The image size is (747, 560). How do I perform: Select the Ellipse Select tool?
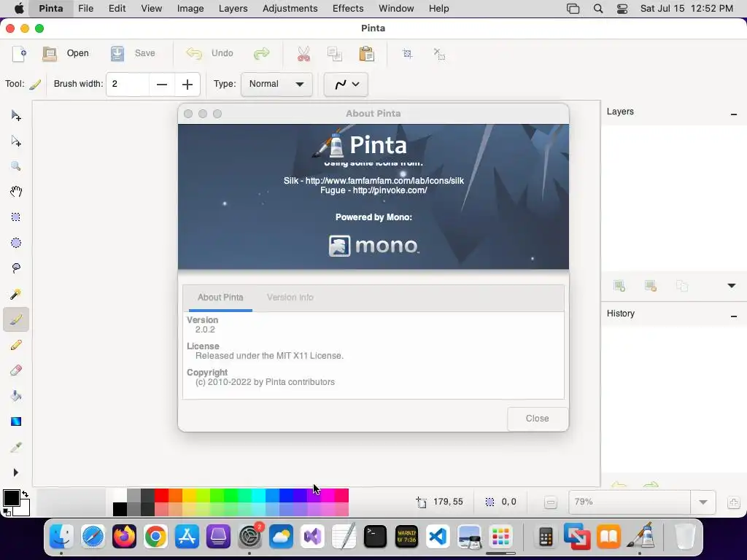(x=16, y=243)
